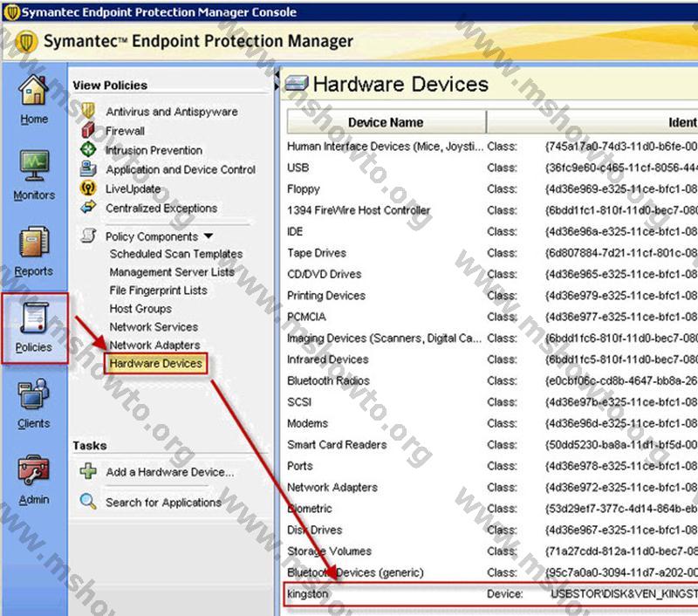The height and width of the screenshot is (616, 698).
Task: Go to the Reports tab label
Action: [x=34, y=271]
